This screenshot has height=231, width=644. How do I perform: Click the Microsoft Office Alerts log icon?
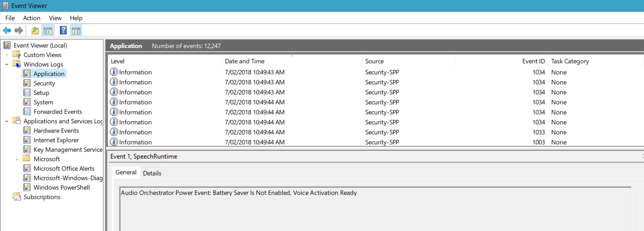(x=27, y=168)
